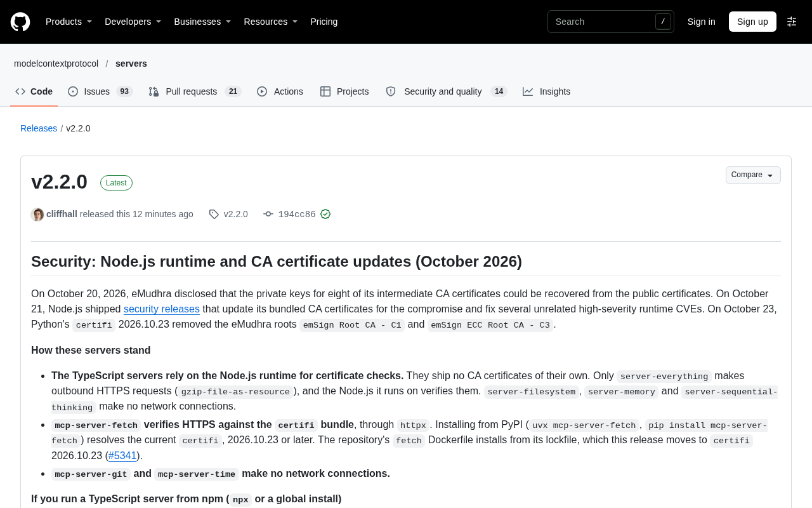
Task: Click cliffhall's avatar image
Action: tap(37, 215)
